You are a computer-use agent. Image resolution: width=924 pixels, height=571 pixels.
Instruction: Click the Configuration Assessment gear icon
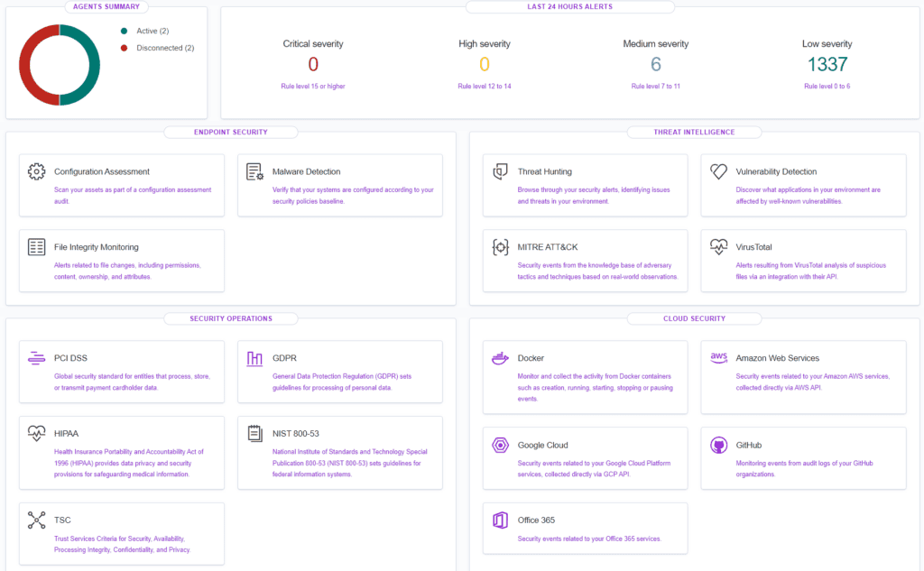tap(36, 170)
